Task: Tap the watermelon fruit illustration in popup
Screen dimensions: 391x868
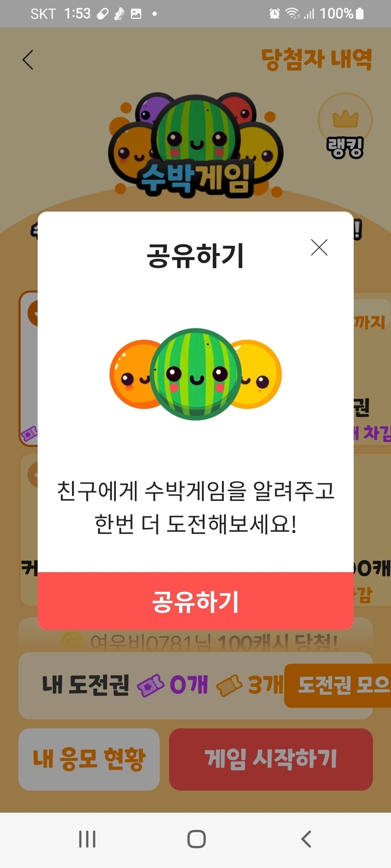Action: (195, 374)
